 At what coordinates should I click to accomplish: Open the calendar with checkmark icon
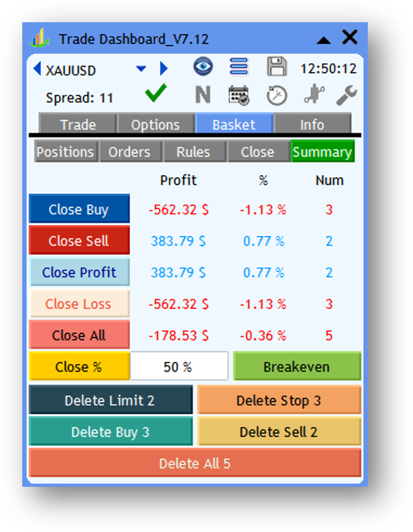pyautogui.click(x=238, y=96)
